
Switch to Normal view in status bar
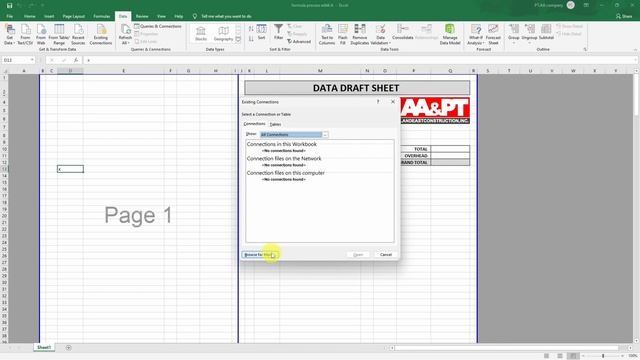[547, 356]
